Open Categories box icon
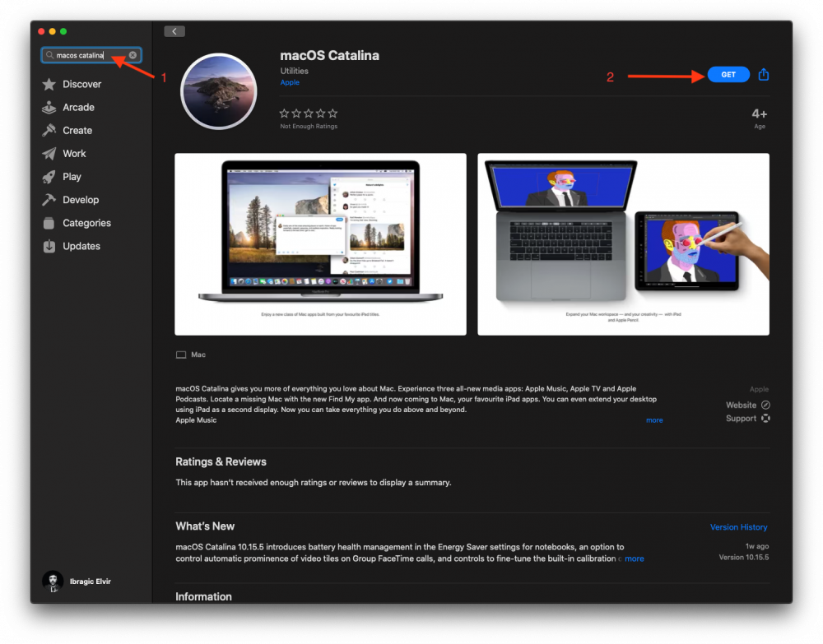 [x=49, y=223]
